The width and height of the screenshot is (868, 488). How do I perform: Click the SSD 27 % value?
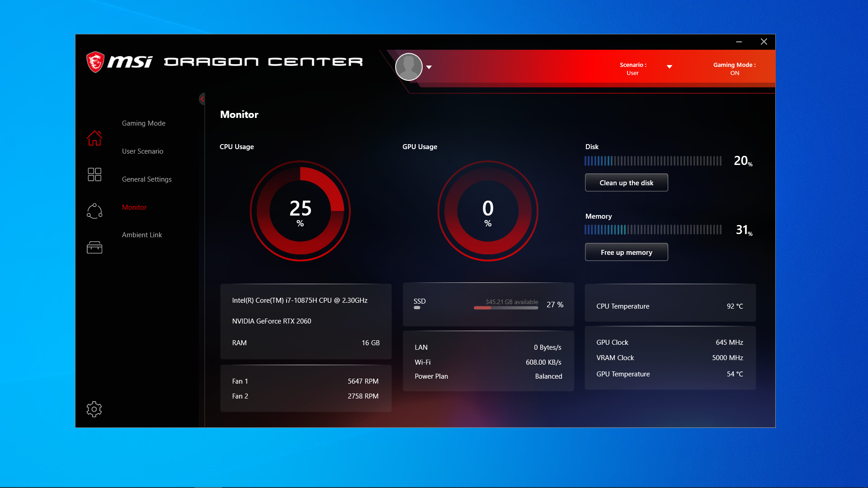(x=555, y=305)
